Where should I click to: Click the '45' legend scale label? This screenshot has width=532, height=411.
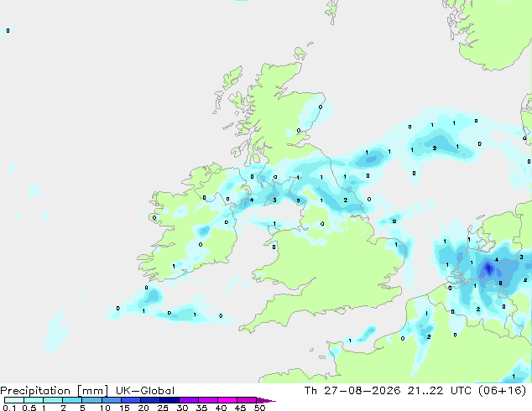[240, 408]
